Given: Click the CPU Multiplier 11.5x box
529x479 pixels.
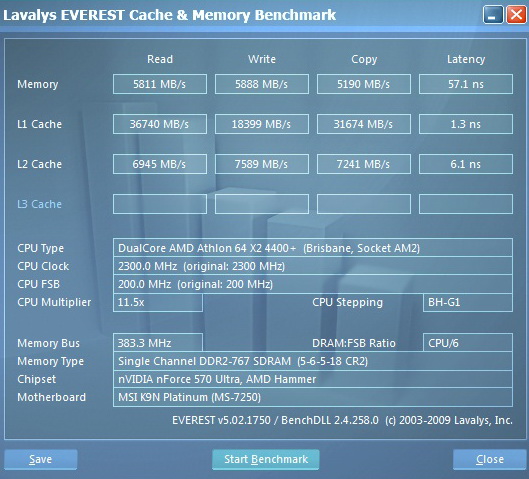Looking at the screenshot, I should (158, 302).
